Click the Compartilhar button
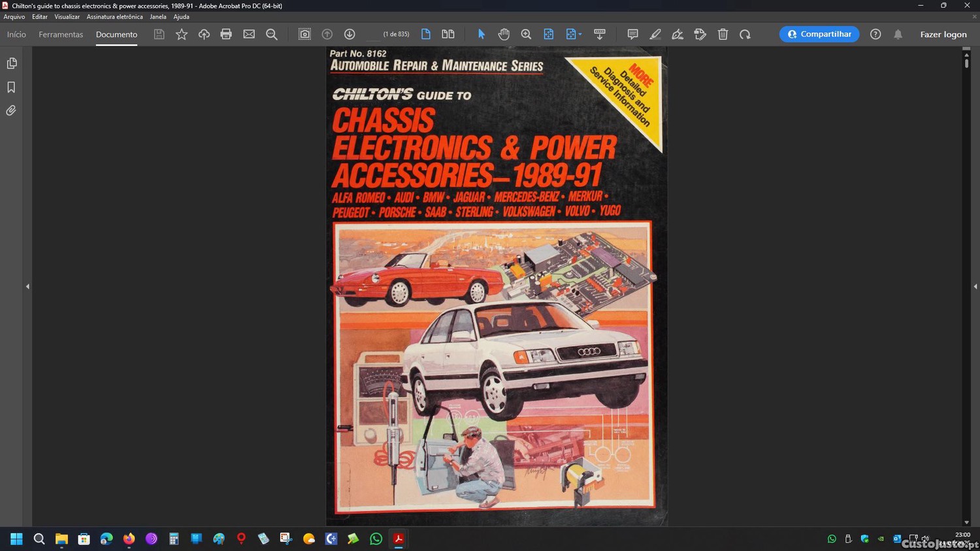The image size is (980, 551). click(x=819, y=34)
